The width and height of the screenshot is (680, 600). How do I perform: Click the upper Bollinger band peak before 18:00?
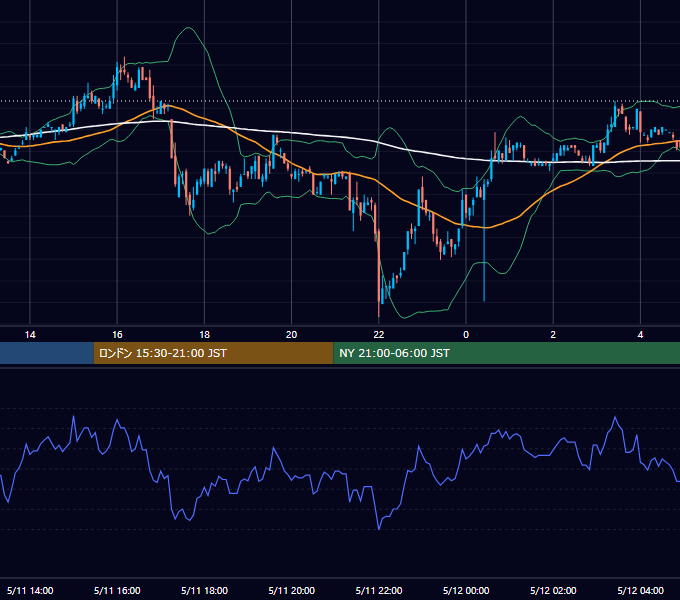188,28
